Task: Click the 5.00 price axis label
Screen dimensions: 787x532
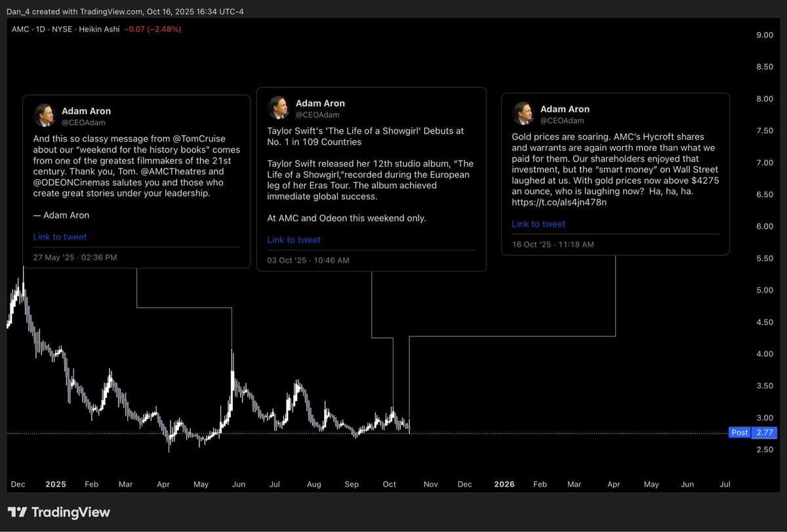Action: tap(764, 291)
